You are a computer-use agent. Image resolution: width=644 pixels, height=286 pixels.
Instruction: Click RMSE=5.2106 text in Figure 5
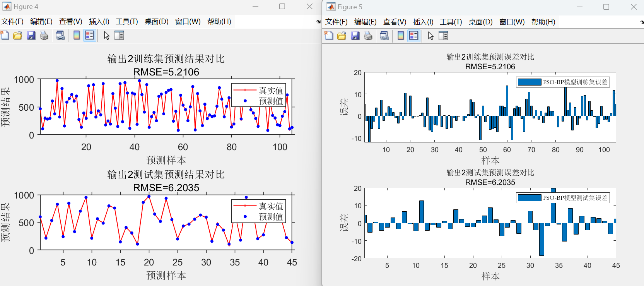(490, 67)
